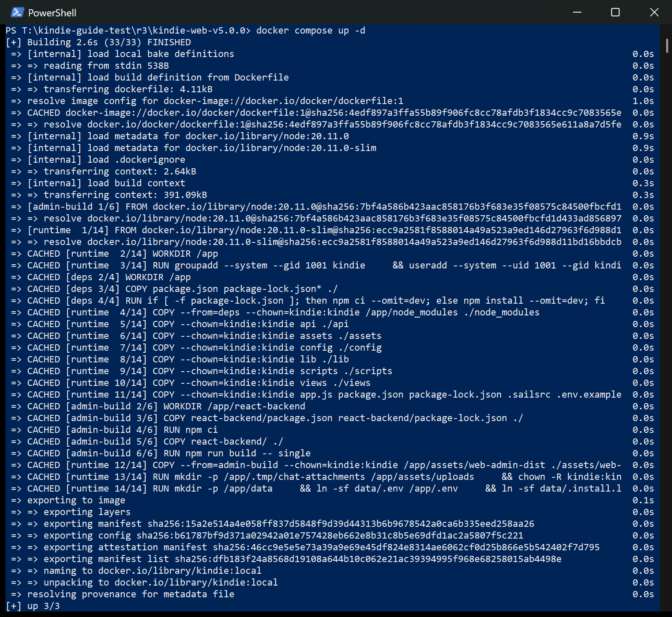Click '[runtime 8/14] COPY lib ./lib' line
This screenshot has height=617, width=672.
coord(207,359)
